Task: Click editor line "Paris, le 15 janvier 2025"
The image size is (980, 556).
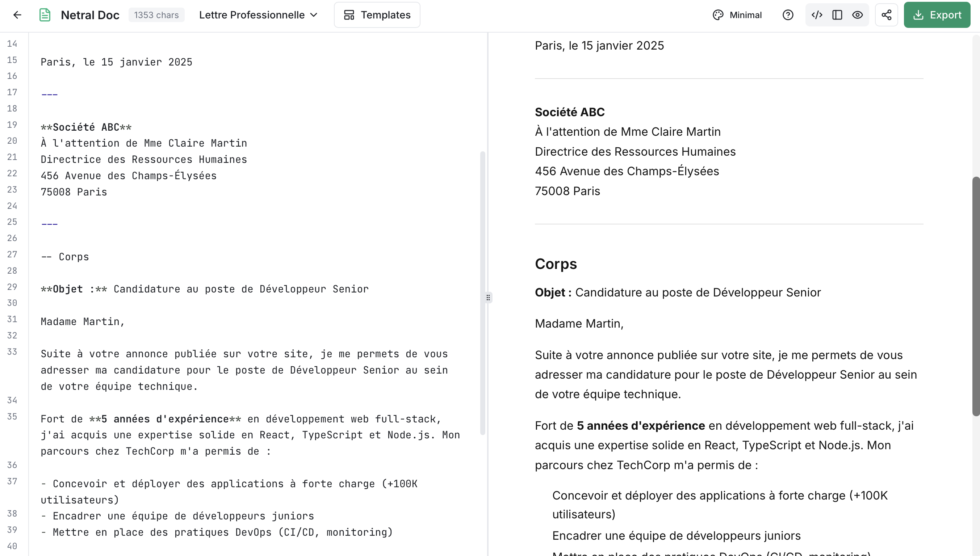Action: (x=117, y=62)
